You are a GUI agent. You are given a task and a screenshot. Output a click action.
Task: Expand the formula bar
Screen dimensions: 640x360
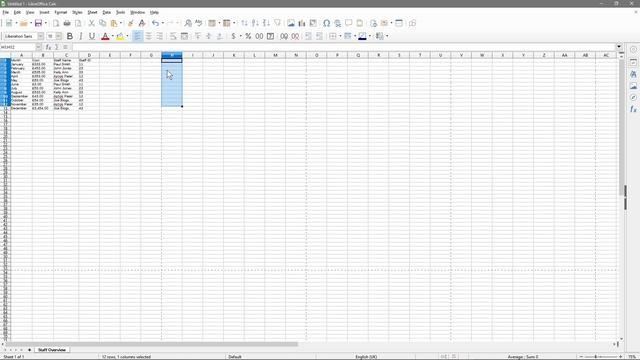(x=619, y=47)
